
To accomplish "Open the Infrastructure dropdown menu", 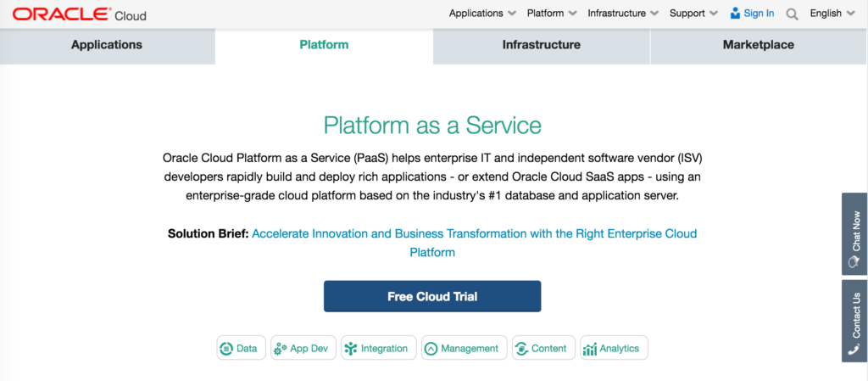I will 623,14.
